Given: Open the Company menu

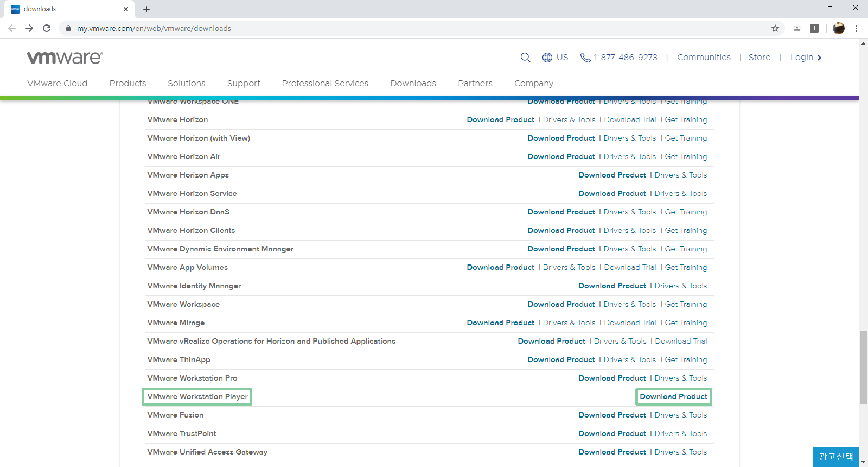Looking at the screenshot, I should (534, 83).
